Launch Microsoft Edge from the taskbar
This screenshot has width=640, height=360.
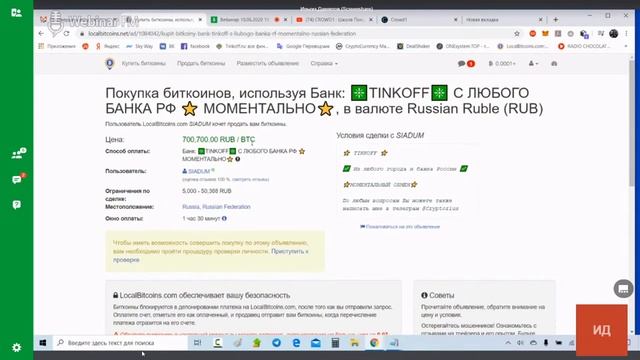click(x=296, y=343)
